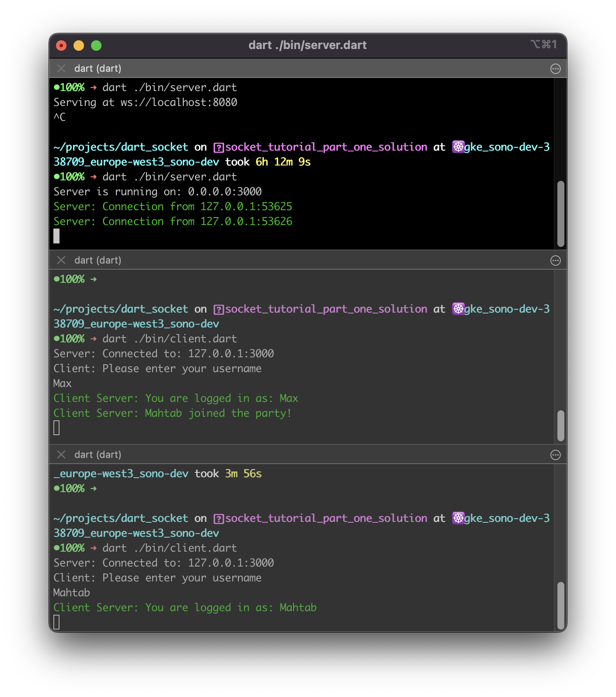Click git branch icon in bottom pane prompt

point(219,519)
